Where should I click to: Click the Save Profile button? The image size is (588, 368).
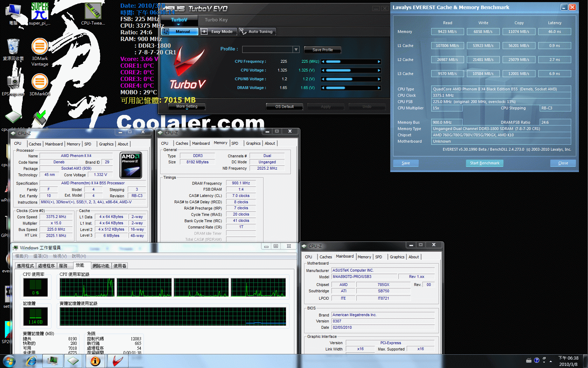(322, 50)
